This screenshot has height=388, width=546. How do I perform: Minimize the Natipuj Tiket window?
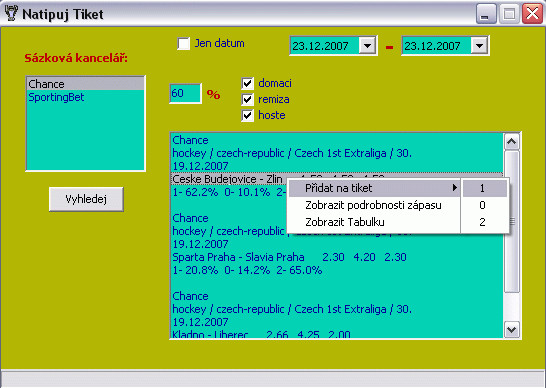[486, 14]
